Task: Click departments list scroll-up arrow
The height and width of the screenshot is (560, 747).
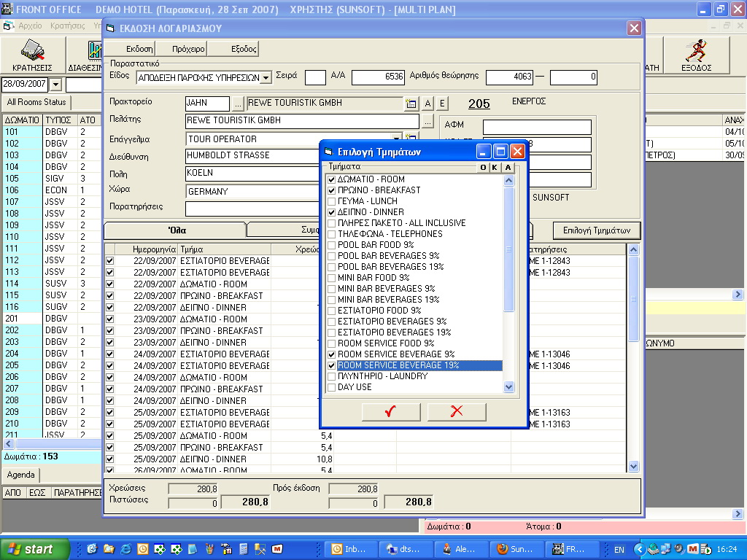Action: pyautogui.click(x=508, y=181)
